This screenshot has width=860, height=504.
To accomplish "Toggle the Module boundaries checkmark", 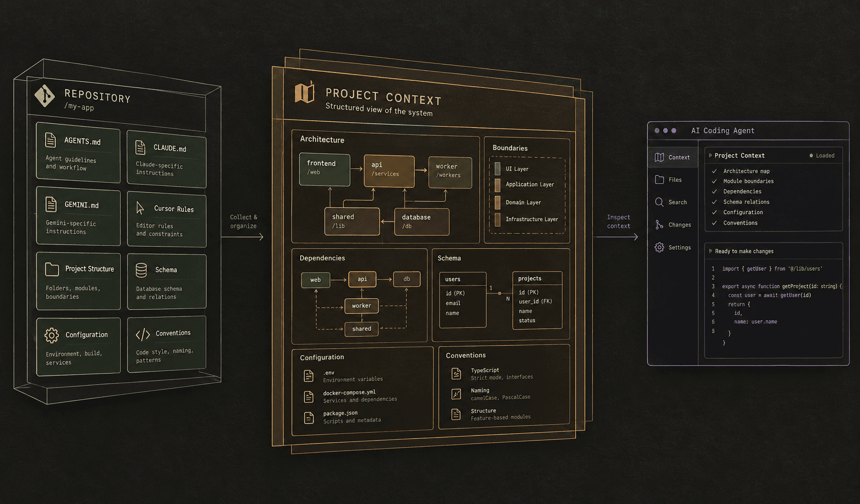I will tap(714, 182).
